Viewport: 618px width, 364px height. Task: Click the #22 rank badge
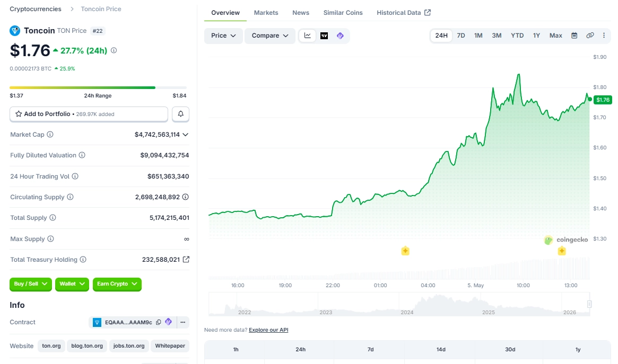(98, 31)
